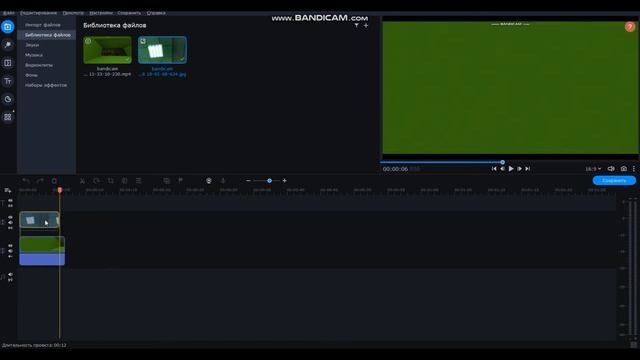
Task: Rotate the clip using rotate icon
Action: point(96,180)
